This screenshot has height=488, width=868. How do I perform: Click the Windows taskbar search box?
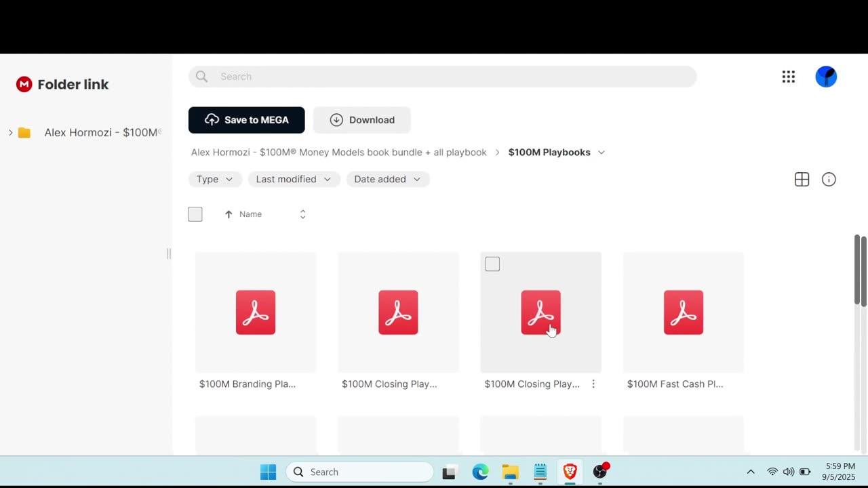(360, 472)
